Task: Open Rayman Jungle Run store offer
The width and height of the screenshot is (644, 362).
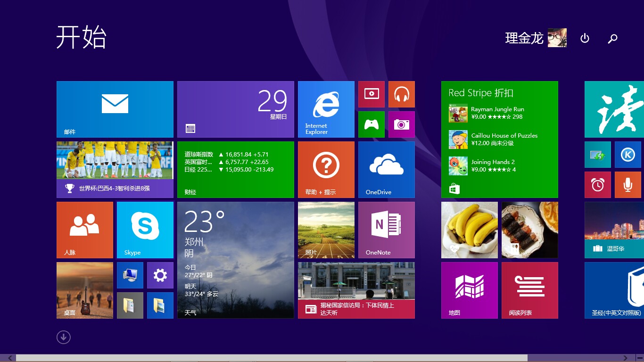Action: (486, 113)
